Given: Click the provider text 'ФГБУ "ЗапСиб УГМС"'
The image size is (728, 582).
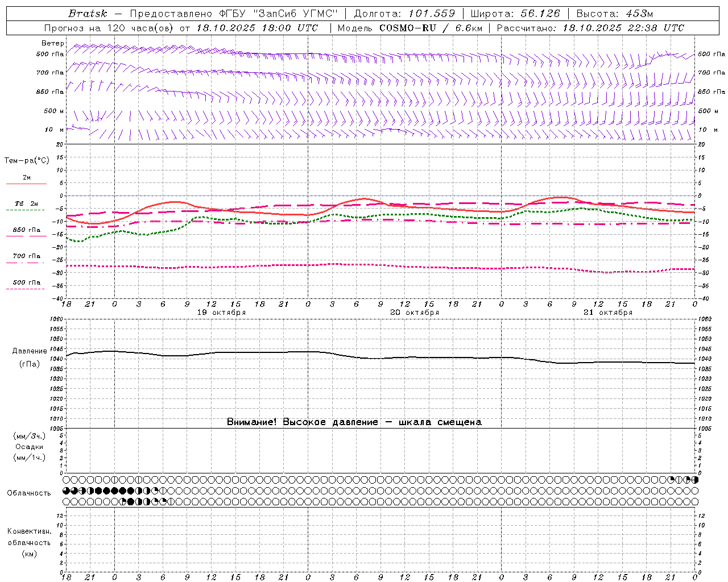Looking at the screenshot, I should (278, 14).
